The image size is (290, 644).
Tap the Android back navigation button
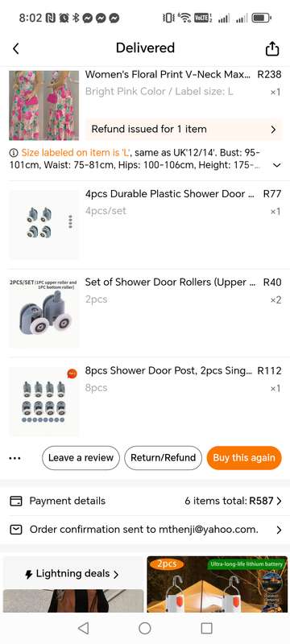[x=84, y=628]
